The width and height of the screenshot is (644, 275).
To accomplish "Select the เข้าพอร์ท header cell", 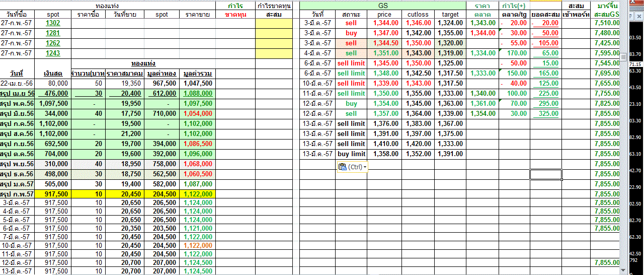I will click(x=576, y=15).
